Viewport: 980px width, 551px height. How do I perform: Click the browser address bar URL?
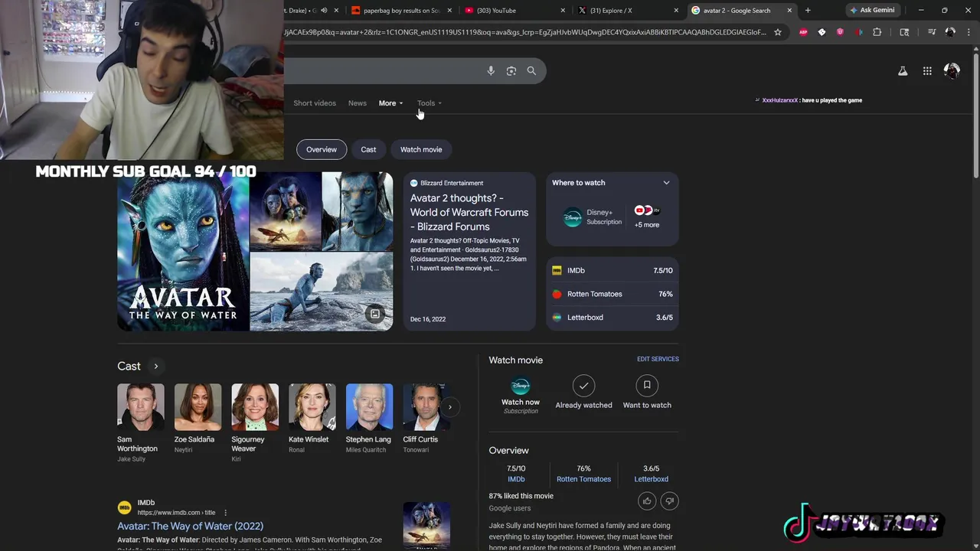[525, 32]
